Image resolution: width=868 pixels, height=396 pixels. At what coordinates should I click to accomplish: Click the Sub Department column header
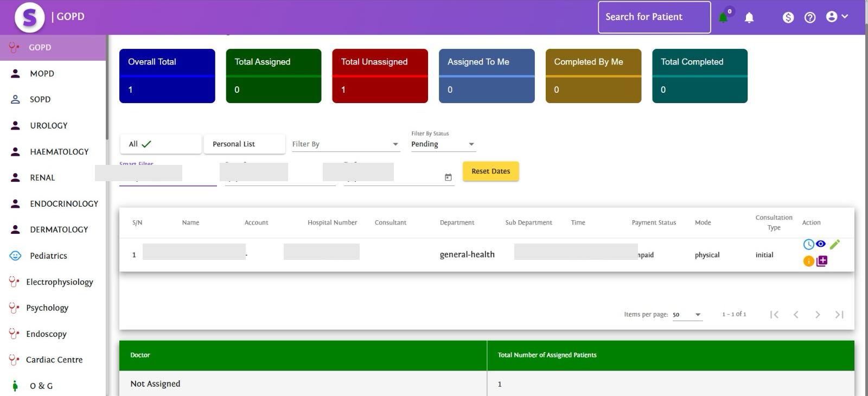point(528,222)
